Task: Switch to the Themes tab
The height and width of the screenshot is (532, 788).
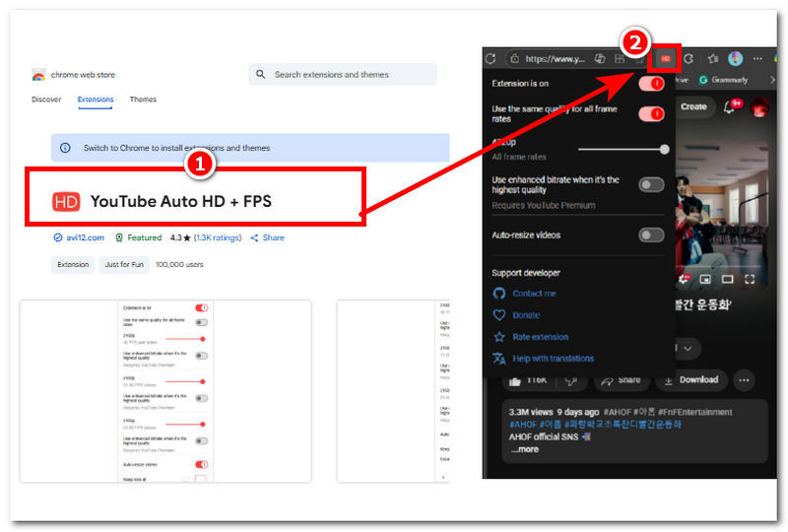Action: 143,100
